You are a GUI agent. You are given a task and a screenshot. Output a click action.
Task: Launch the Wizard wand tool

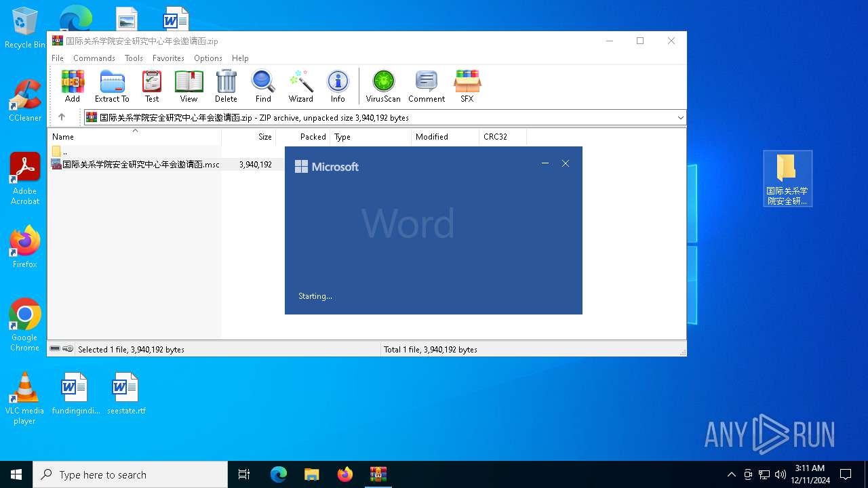click(x=300, y=86)
